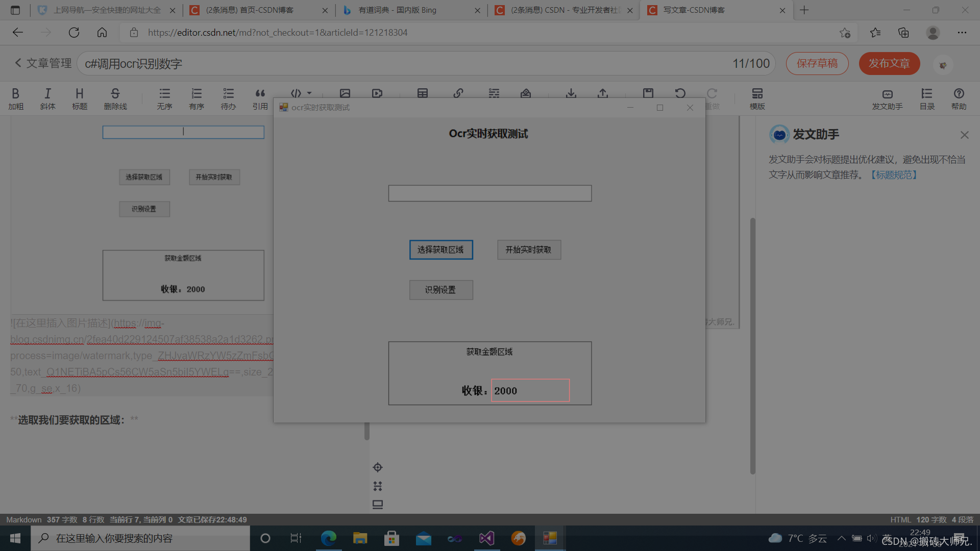This screenshot has width=980, height=551.
Task: Switch to the CSDN - 专业开发者社区 tab
Action: pyautogui.click(x=564, y=10)
